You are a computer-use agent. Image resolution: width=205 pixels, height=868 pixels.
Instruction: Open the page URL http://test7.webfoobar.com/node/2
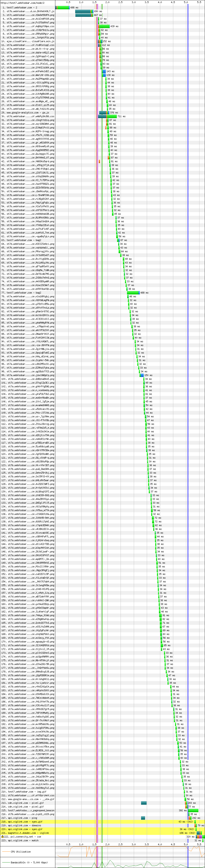(x=22, y=3)
